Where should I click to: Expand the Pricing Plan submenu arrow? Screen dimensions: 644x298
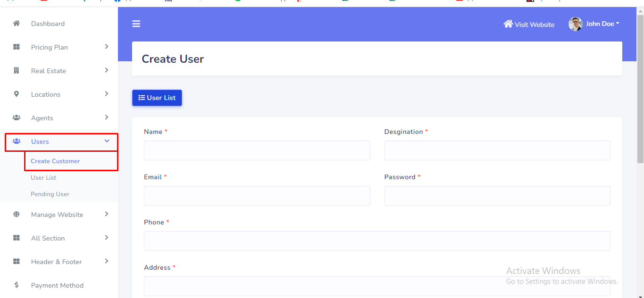107,47
